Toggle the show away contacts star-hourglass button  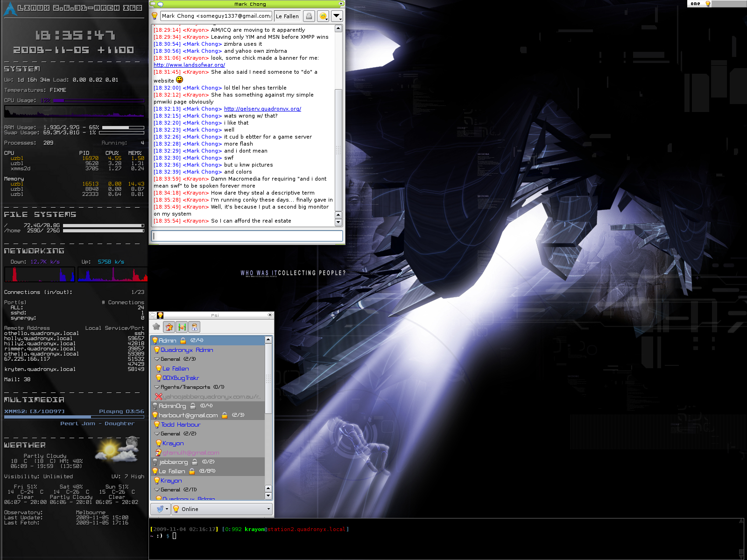pyautogui.click(x=169, y=327)
